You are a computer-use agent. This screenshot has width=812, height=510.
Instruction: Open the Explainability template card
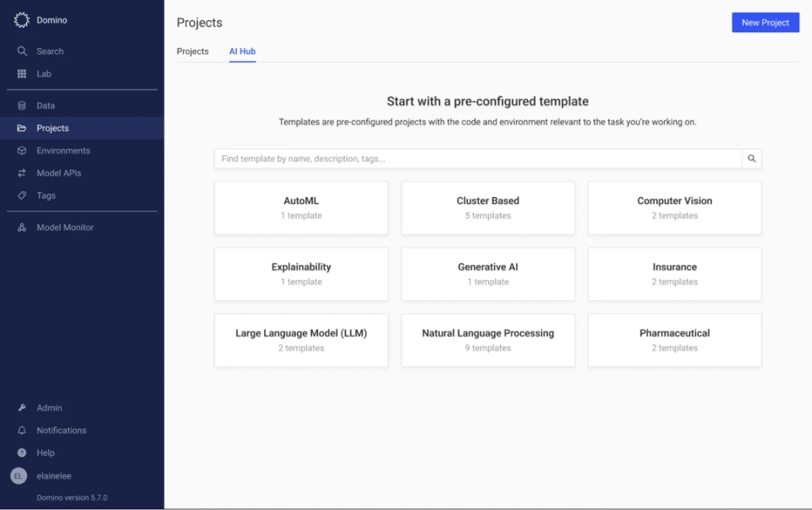coord(301,274)
